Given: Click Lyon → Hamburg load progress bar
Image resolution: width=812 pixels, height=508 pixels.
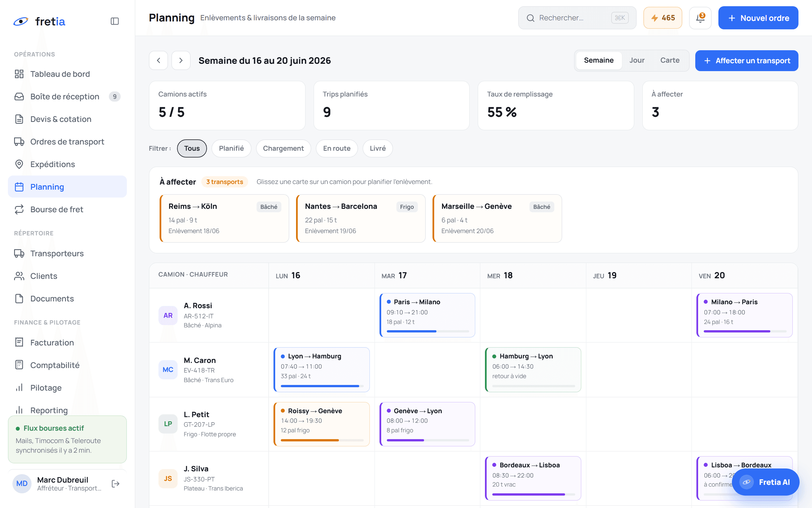Looking at the screenshot, I should pyautogui.click(x=322, y=386).
